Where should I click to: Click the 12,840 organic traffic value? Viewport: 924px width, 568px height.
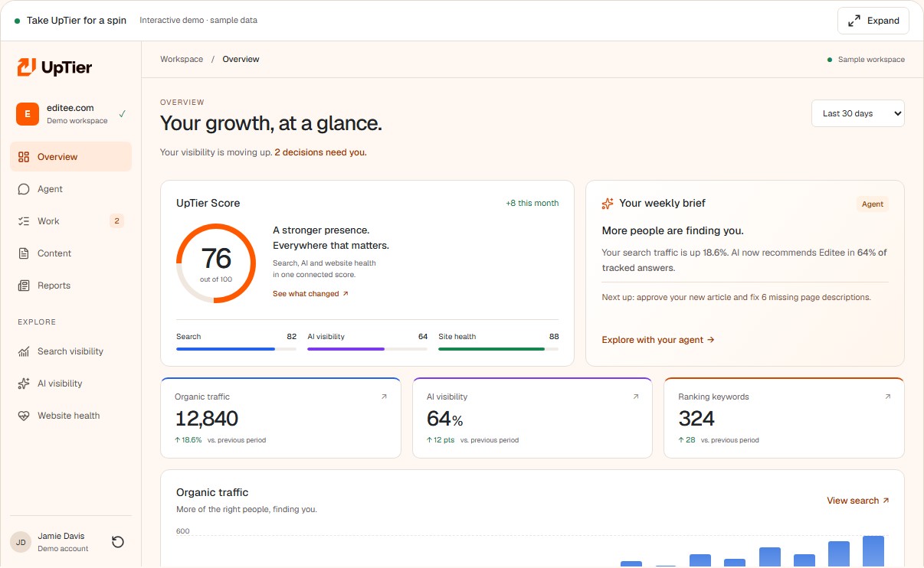(207, 419)
